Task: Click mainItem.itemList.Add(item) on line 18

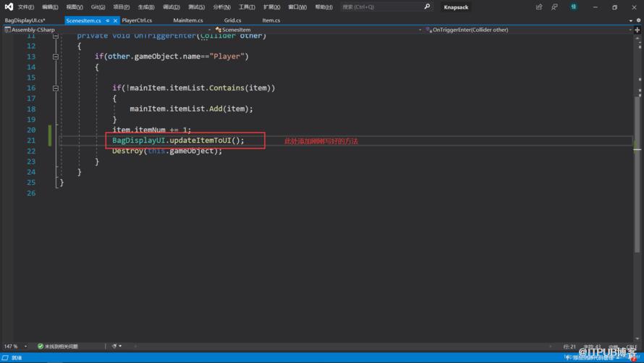Action: coord(192,109)
